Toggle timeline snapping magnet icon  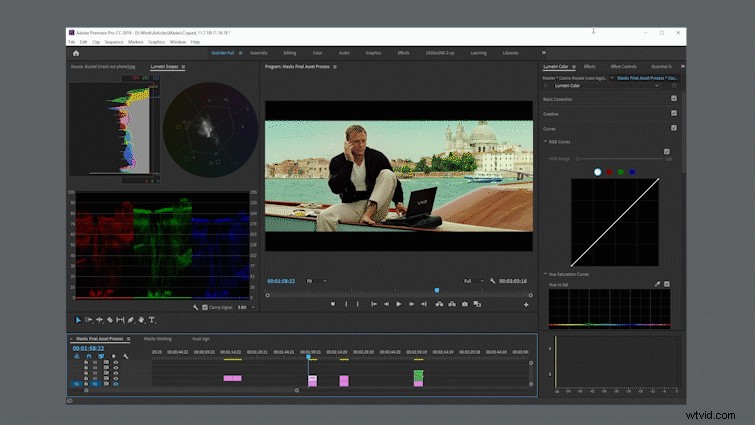click(x=89, y=356)
